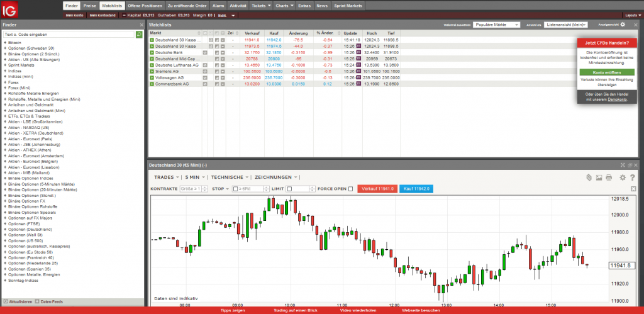Click Edit. in account bar
Image resolution: width=644 pixels, height=314 pixels.
[x=222, y=15]
